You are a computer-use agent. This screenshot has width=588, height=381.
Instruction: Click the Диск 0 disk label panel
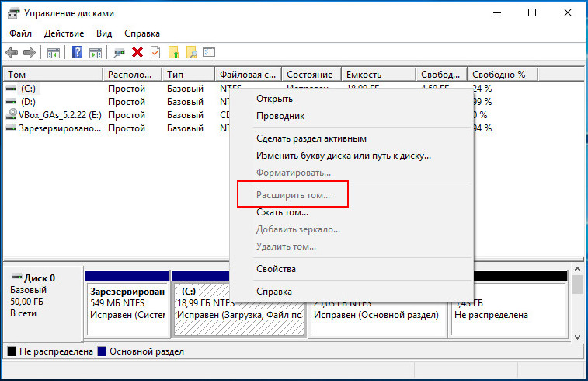coord(43,303)
